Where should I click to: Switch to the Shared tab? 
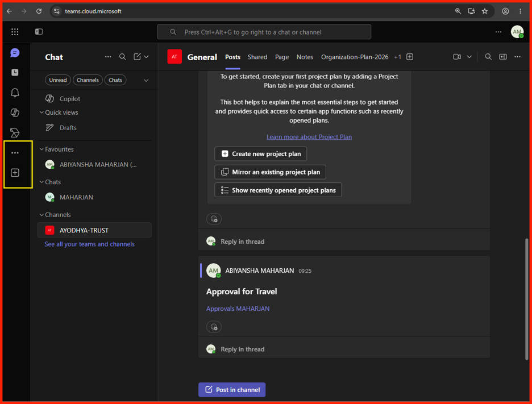coord(257,57)
